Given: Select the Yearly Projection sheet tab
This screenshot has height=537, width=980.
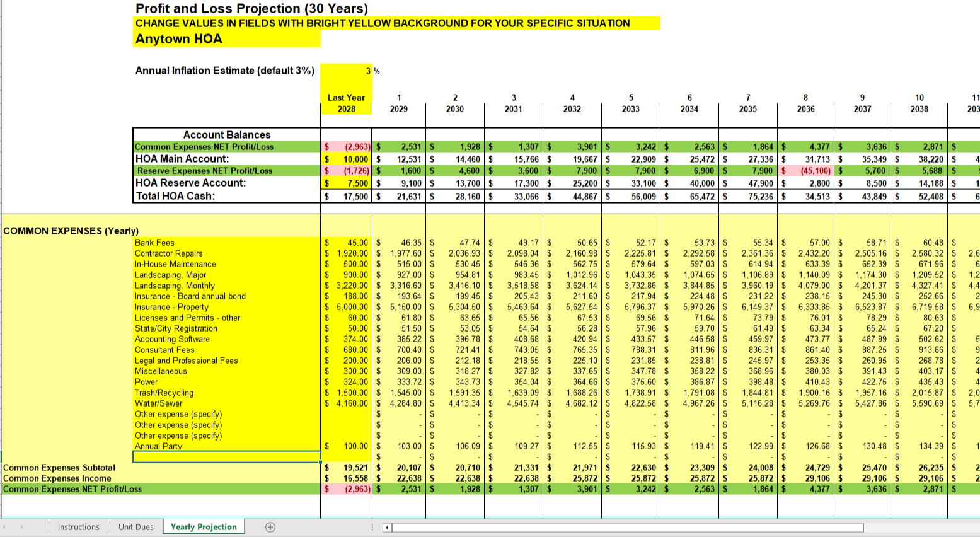Looking at the screenshot, I should point(203,526).
